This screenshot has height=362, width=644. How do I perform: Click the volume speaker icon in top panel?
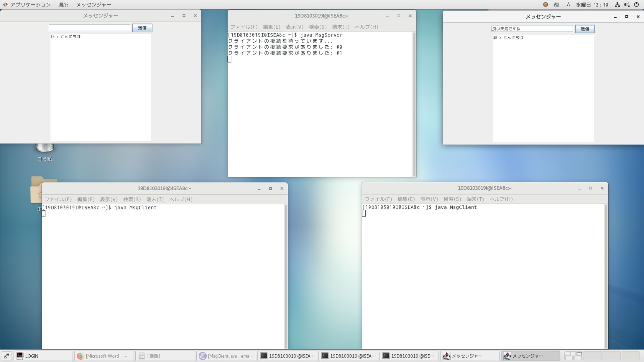point(627,5)
